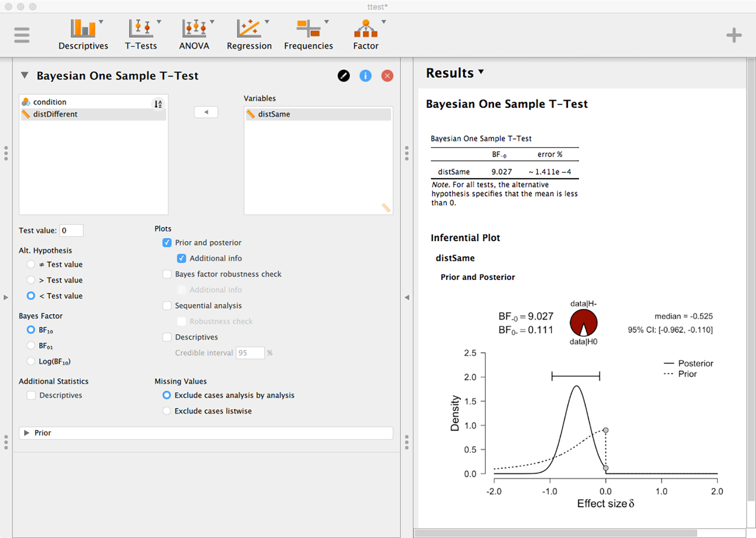Open the T-Tests analysis menu
The height and width of the screenshot is (538, 756).
[x=141, y=35]
